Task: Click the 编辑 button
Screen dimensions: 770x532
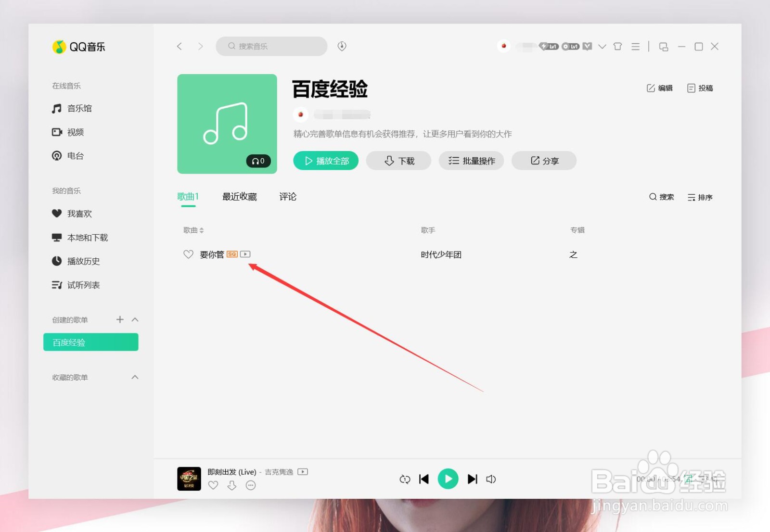Action: (659, 88)
